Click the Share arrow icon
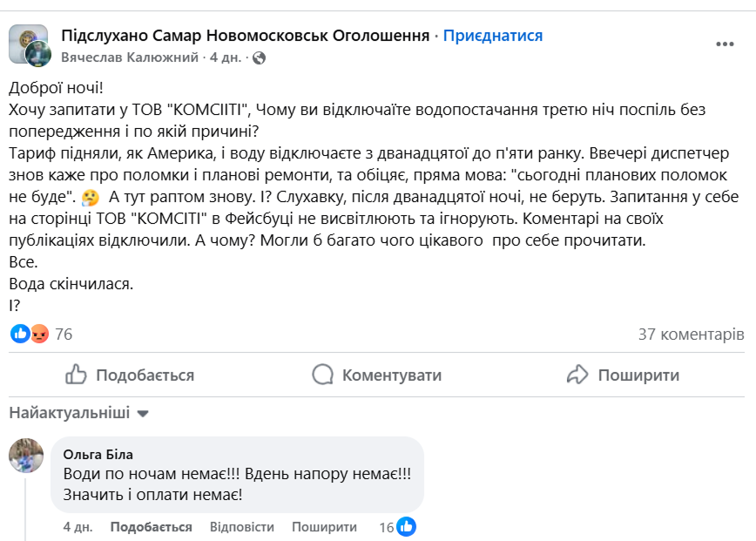The image size is (756, 541). [x=578, y=375]
